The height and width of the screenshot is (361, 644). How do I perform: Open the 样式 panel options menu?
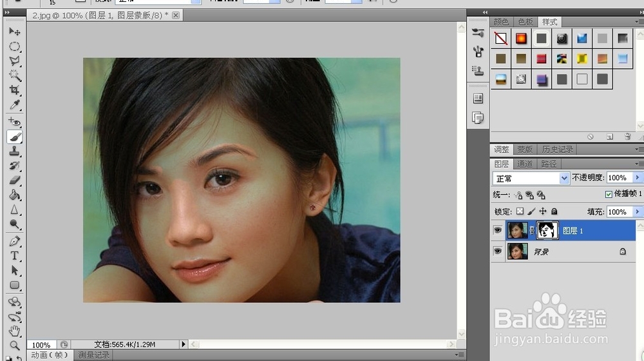(x=639, y=22)
